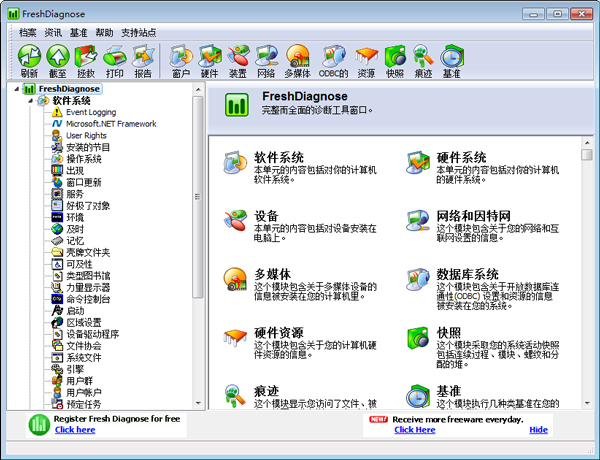Screen dimensions: 600x460
Task: Open the 装置 devices toolbar icon
Action: coord(238,62)
